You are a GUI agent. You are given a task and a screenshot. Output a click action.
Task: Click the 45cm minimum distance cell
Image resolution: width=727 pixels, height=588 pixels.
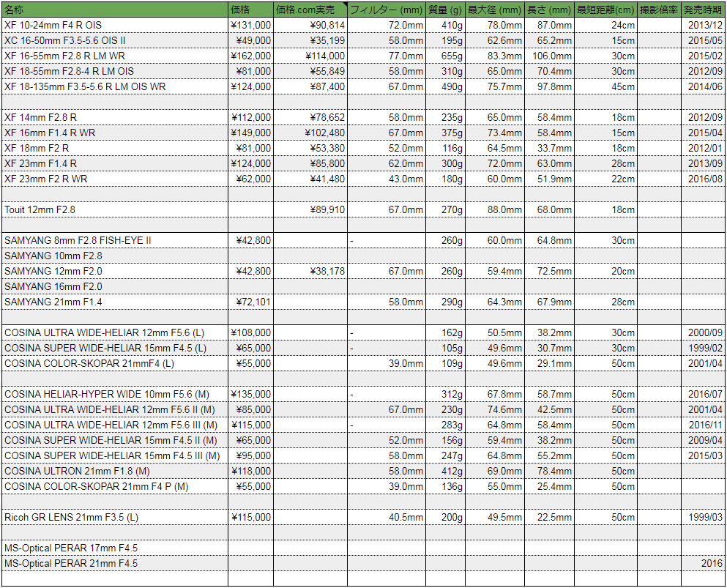(605, 86)
